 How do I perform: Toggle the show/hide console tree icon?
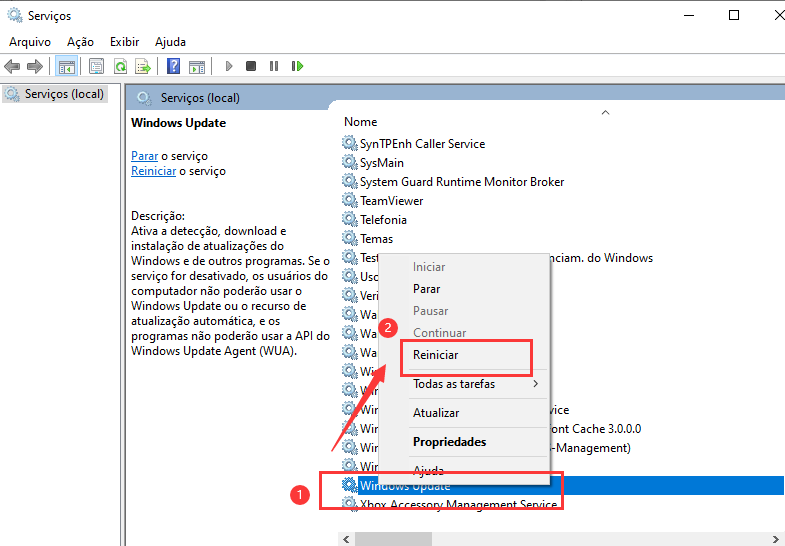coord(66,66)
